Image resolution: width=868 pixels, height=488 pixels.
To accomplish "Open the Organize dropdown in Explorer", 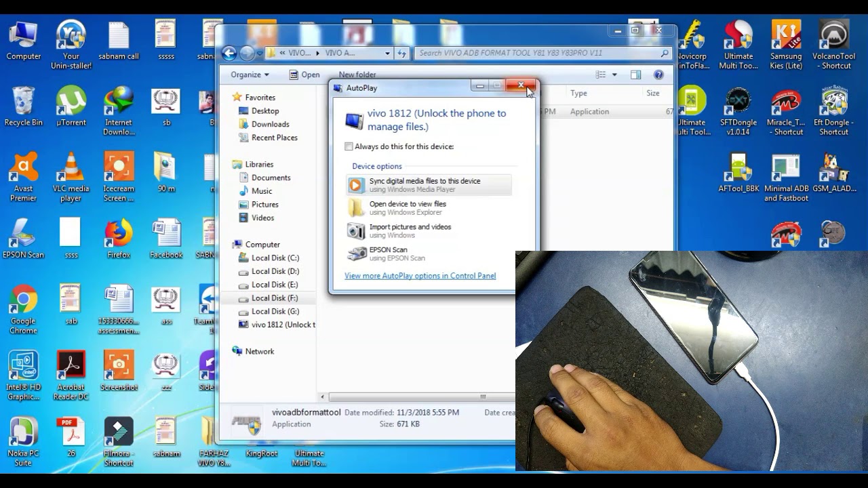I will tap(249, 75).
